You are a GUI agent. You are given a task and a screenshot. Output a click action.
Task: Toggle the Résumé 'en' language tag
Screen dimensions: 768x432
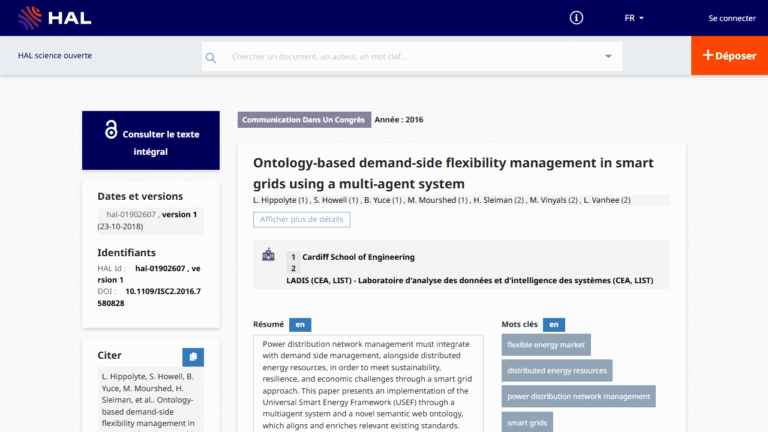(300, 324)
